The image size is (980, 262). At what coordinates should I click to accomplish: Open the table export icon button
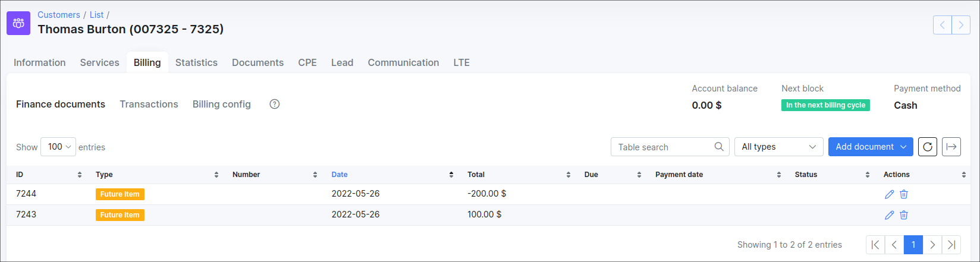point(951,147)
